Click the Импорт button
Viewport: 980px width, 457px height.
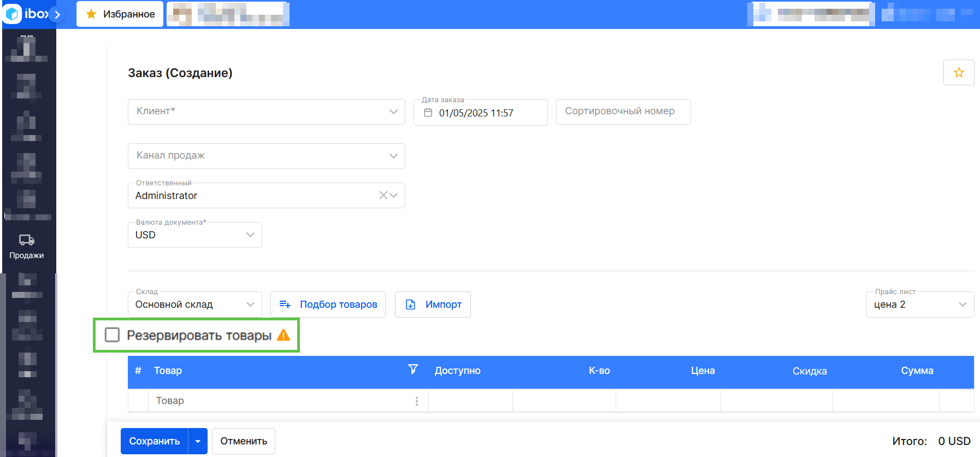[433, 304]
